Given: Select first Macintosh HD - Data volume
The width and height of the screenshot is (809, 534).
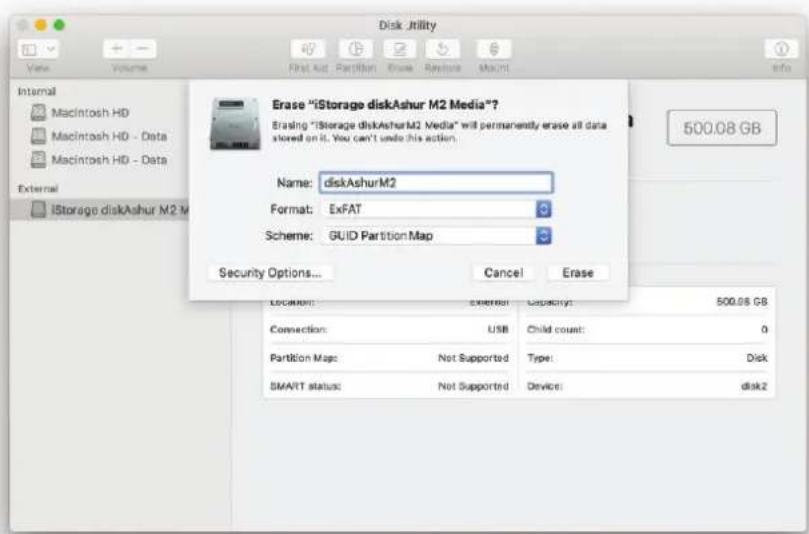Looking at the screenshot, I should 99,136.
